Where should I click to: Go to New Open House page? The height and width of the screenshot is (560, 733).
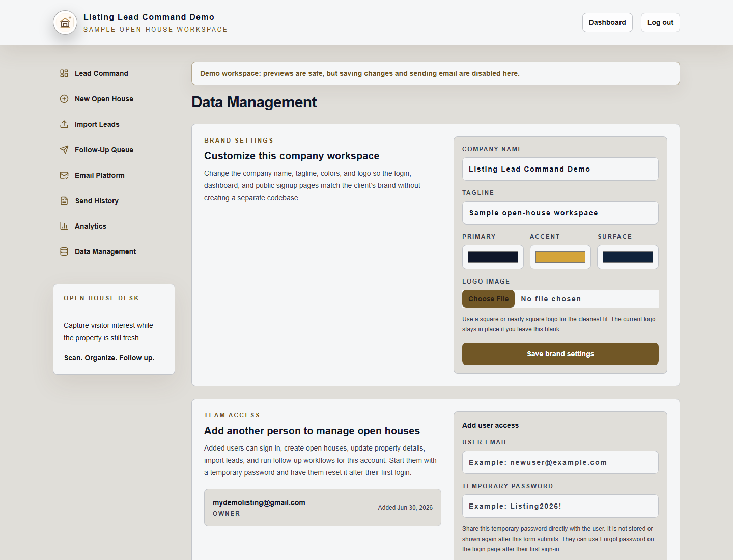pos(114,99)
